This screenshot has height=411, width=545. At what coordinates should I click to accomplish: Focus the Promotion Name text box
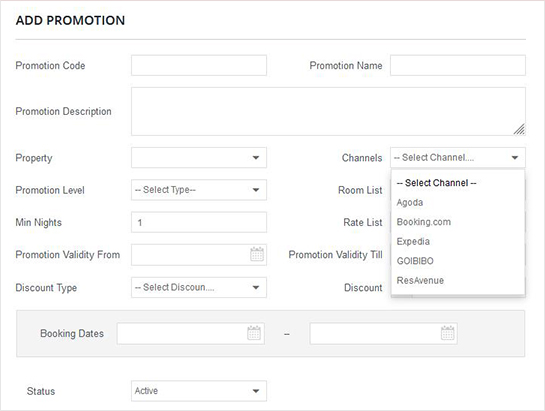pyautogui.click(x=458, y=65)
